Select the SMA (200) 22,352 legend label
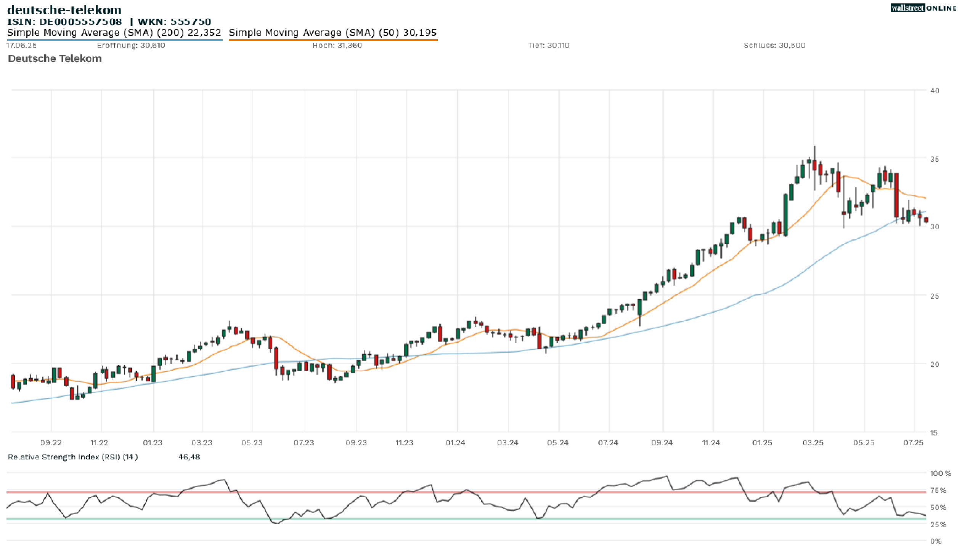This screenshot has width=962, height=560. point(114,32)
